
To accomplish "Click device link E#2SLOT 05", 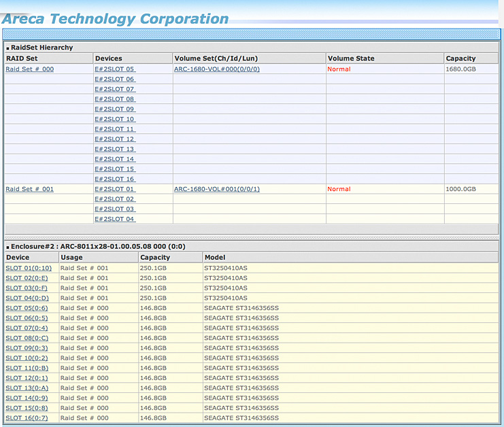I will click(115, 69).
